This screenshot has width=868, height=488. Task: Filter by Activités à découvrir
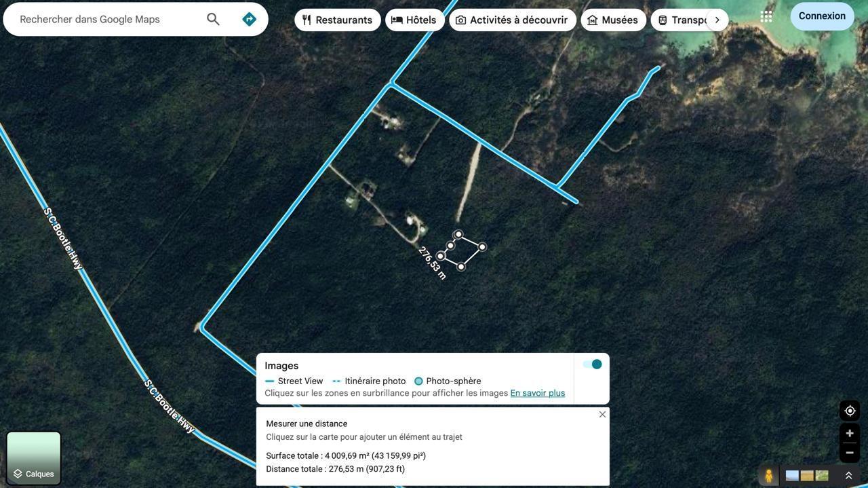512,20
